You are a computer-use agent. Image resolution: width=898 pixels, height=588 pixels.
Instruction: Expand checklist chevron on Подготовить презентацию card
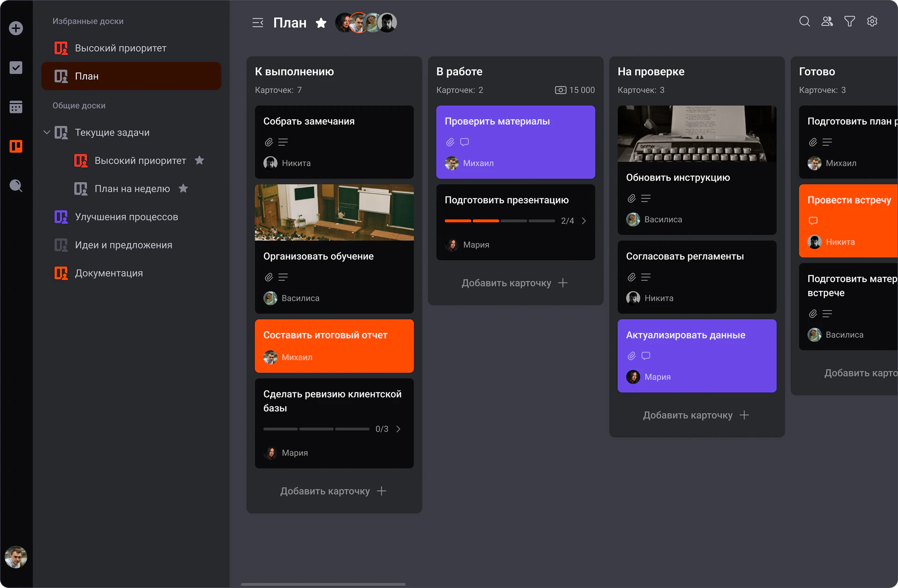584,221
